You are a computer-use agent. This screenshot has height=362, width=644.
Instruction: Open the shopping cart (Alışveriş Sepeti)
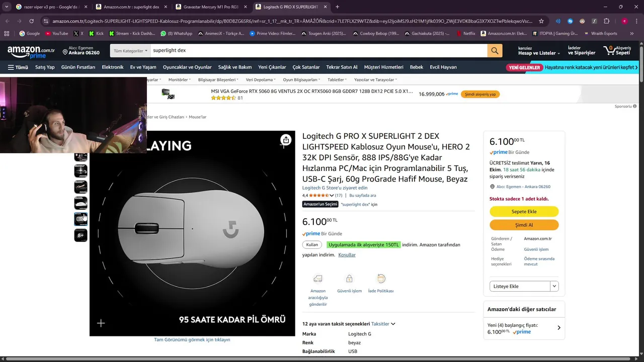[617, 50]
